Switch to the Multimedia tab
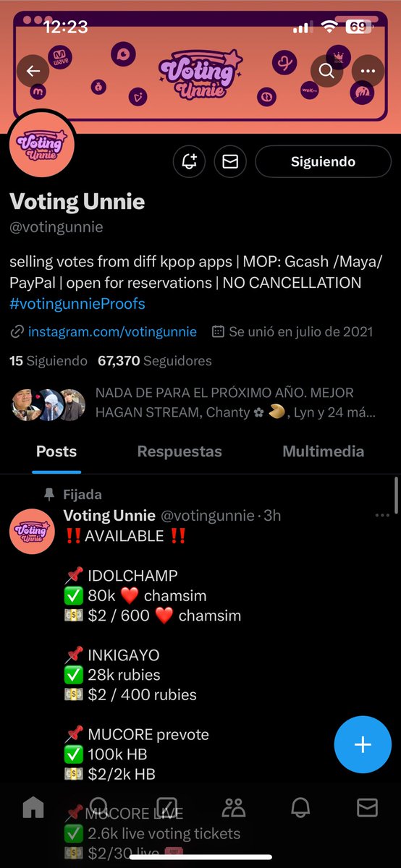Screen dimensions: 401x868 point(323,451)
